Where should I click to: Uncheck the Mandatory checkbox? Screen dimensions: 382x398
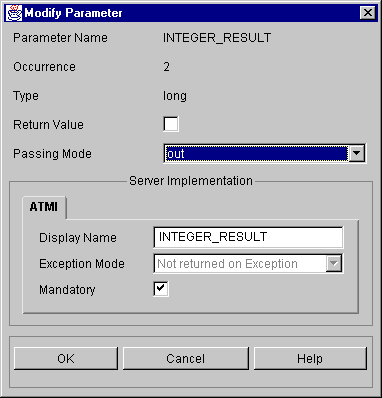click(161, 288)
